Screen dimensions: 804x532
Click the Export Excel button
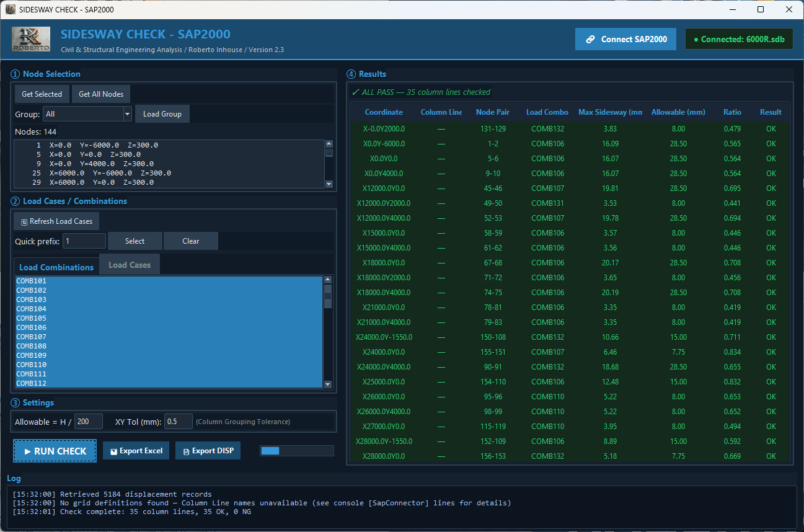tap(136, 451)
